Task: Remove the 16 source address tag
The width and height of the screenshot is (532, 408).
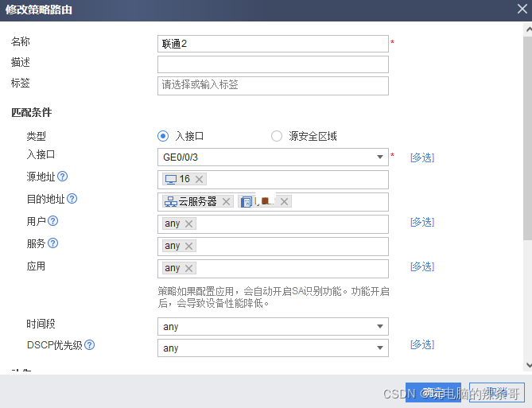Action: [199, 179]
